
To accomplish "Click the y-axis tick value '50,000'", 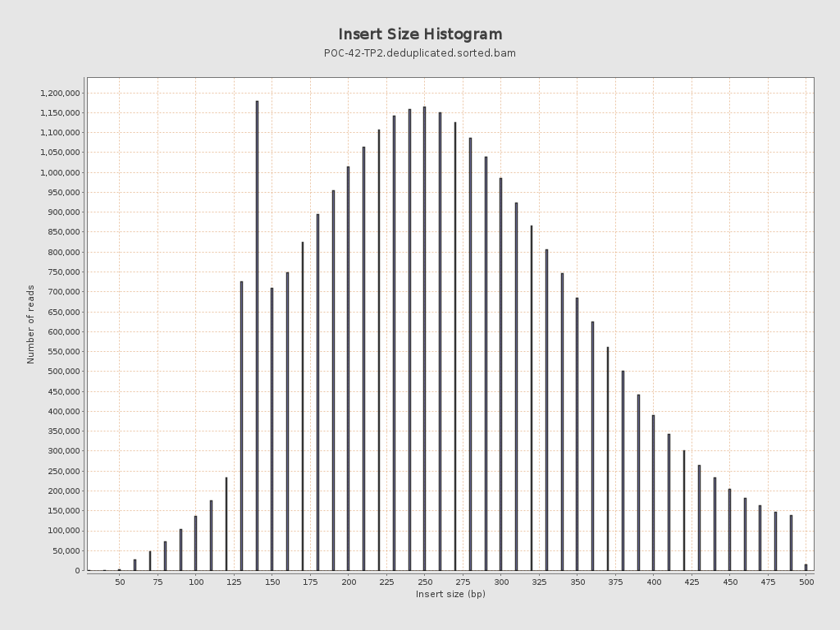I will point(66,550).
